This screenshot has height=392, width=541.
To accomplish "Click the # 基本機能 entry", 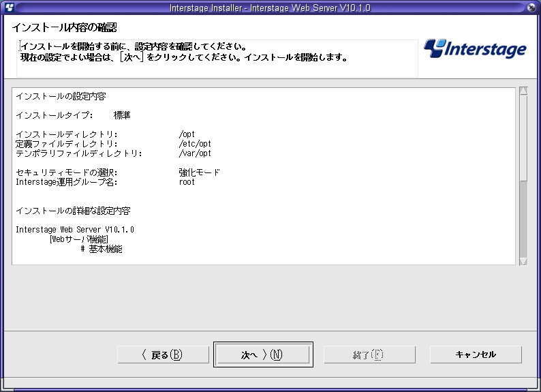I will [x=102, y=249].
